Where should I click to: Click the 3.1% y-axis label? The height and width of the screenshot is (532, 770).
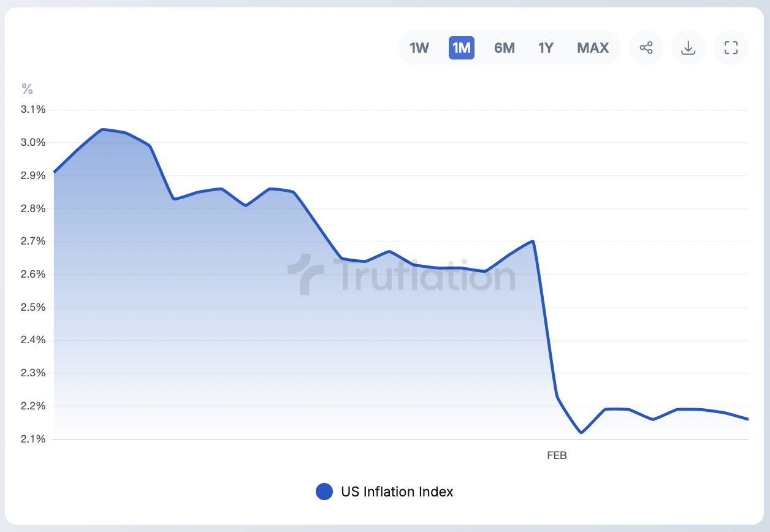click(x=34, y=110)
